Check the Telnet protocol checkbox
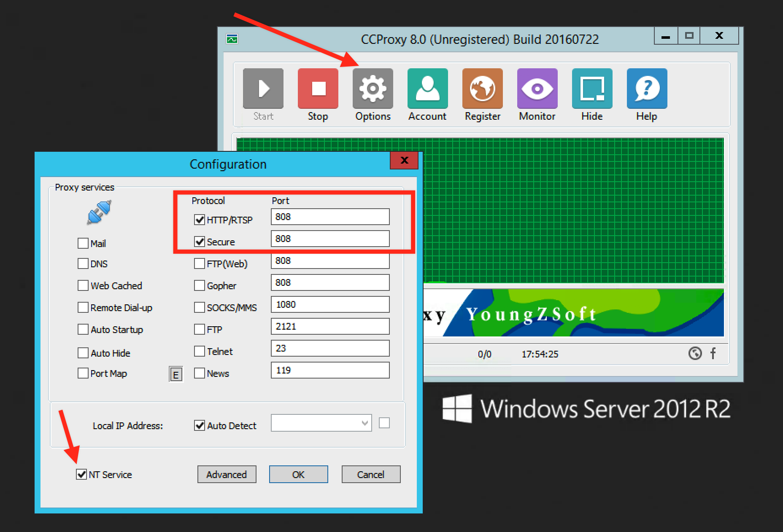The image size is (783, 532). click(199, 351)
